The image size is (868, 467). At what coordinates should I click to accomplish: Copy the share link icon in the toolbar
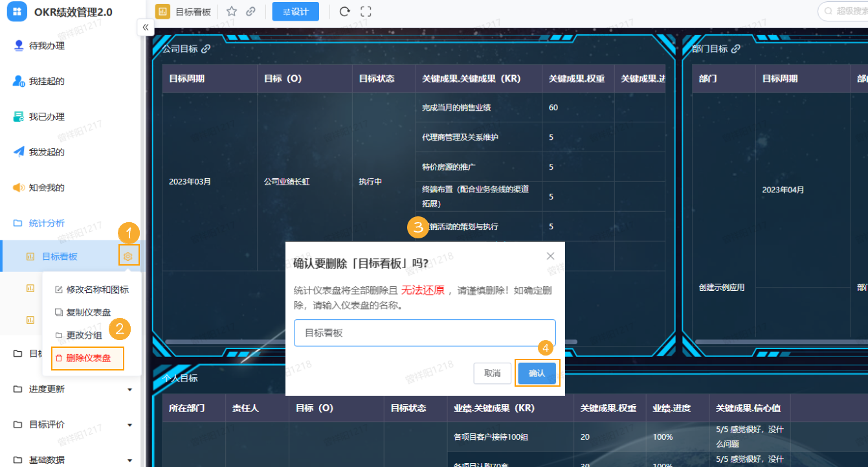[249, 11]
